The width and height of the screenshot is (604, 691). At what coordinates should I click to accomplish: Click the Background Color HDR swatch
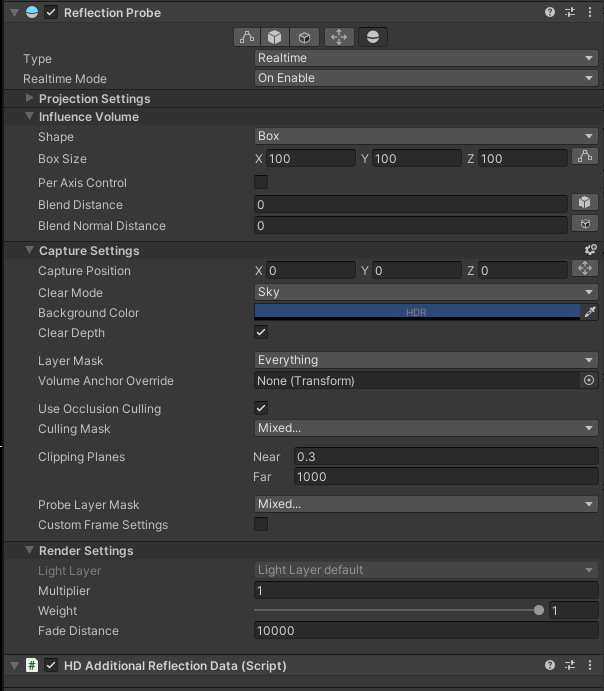416,312
